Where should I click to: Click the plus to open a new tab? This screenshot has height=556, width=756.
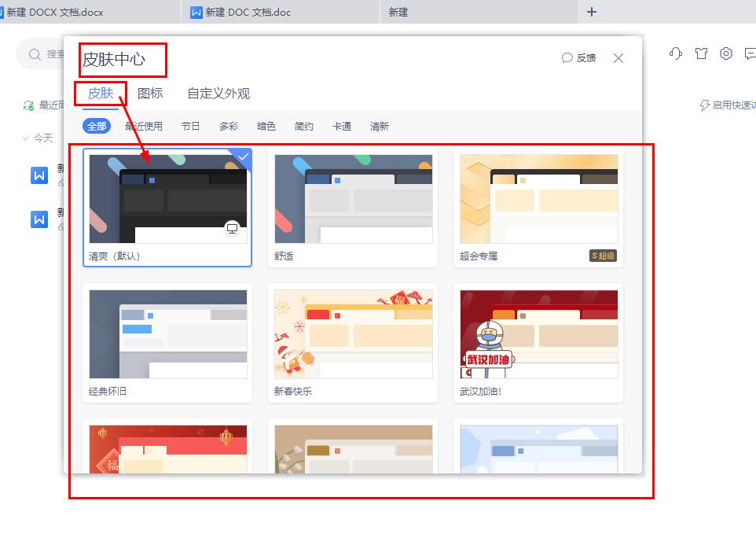pos(591,12)
